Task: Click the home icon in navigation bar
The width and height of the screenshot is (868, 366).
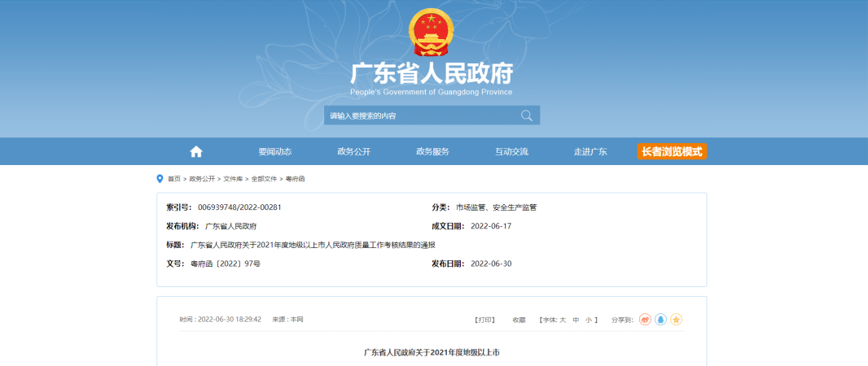Action: [x=196, y=151]
